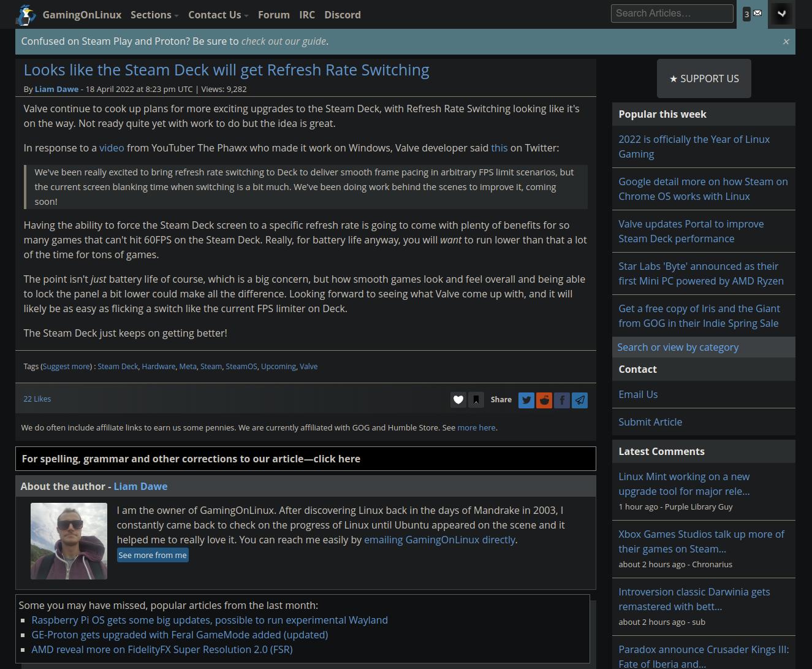Click See more from me button
This screenshot has width=812, height=669.
(x=153, y=555)
